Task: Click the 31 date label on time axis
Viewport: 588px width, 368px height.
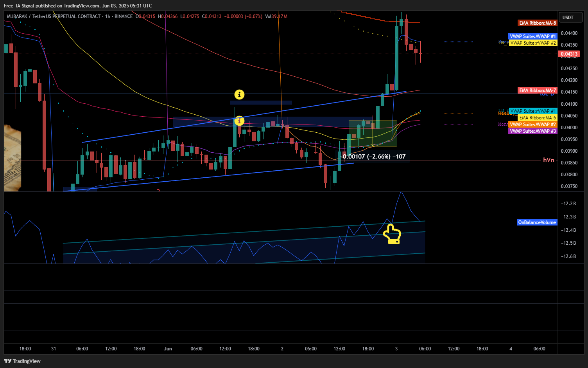Action: point(54,349)
